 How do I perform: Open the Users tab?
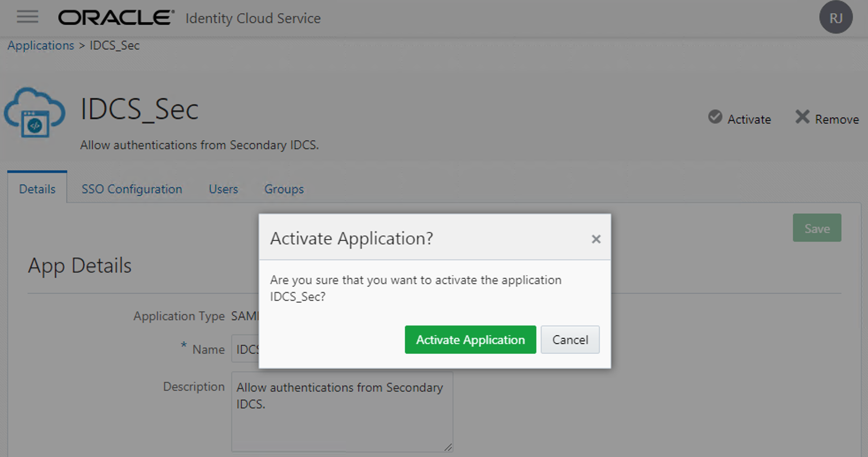pos(223,189)
